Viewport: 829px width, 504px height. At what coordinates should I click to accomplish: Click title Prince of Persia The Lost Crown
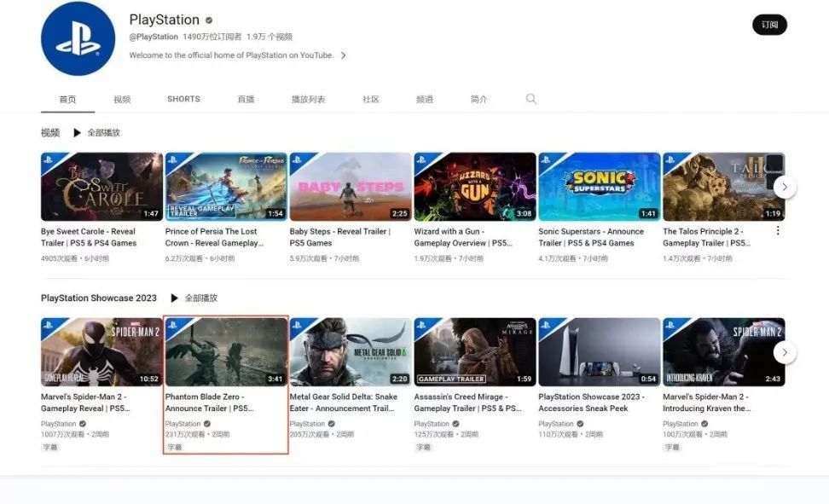point(214,237)
